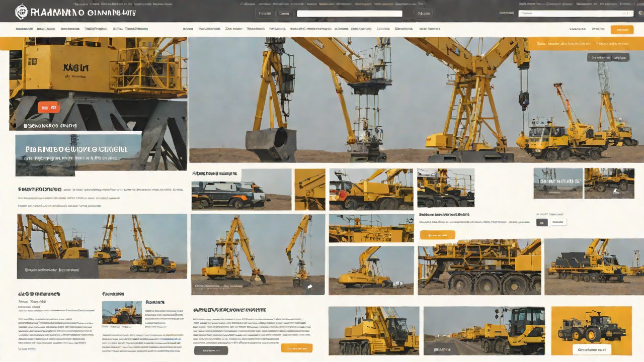Click the small arrow icon on the excavator photo

coord(310,287)
